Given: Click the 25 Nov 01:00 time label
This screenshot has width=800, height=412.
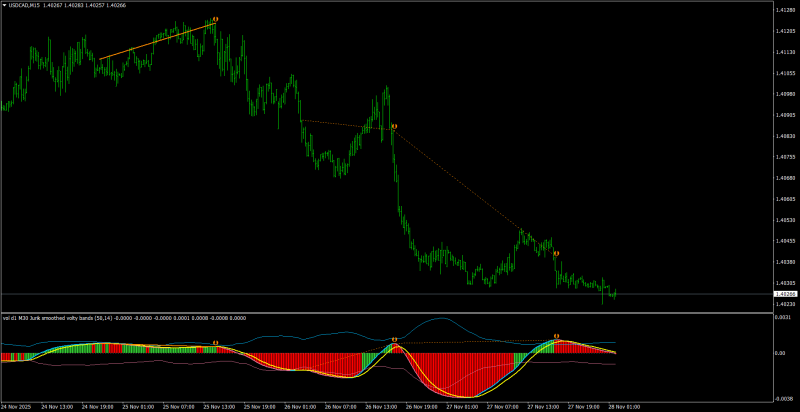Looking at the screenshot, I should (x=136, y=408).
